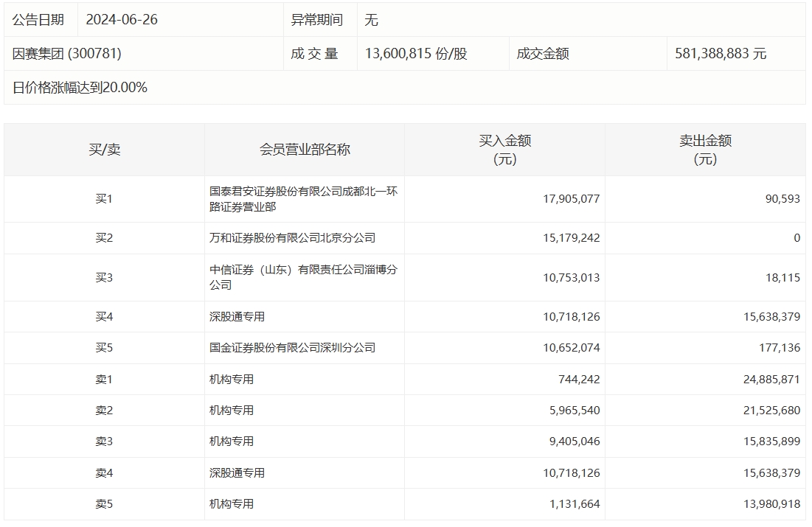The width and height of the screenshot is (812, 527).
Task: Select the 买2 row label
Action: pyautogui.click(x=104, y=238)
